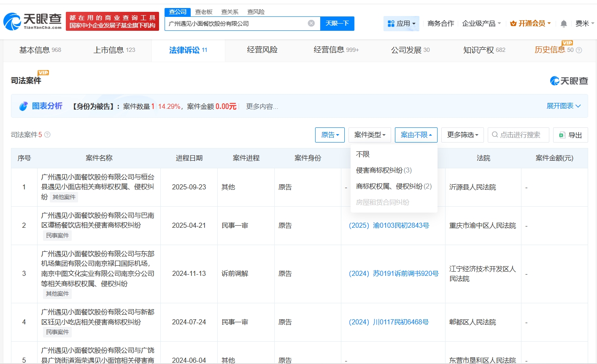Click the 案件金额(元) column header

click(554, 158)
